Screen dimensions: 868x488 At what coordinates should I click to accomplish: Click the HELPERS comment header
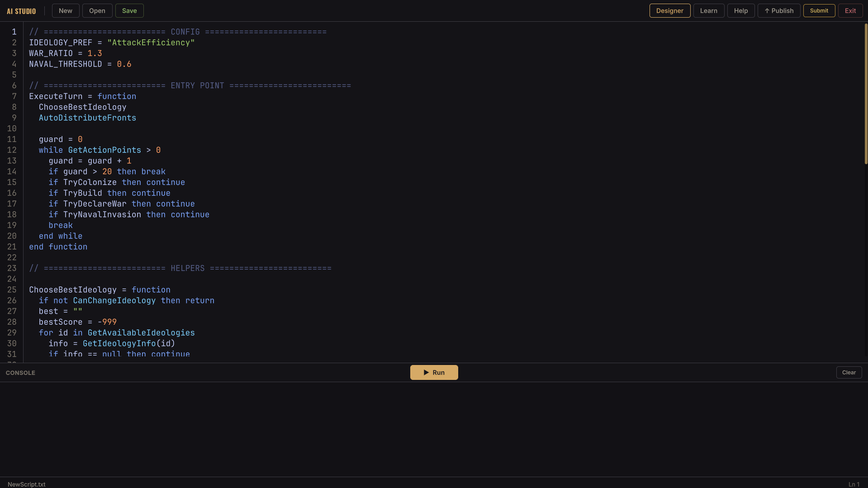[x=180, y=268]
